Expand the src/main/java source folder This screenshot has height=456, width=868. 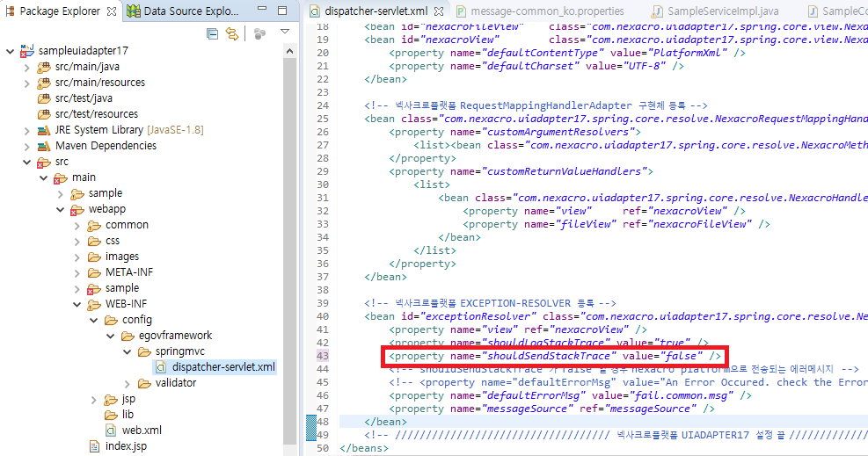(26, 67)
